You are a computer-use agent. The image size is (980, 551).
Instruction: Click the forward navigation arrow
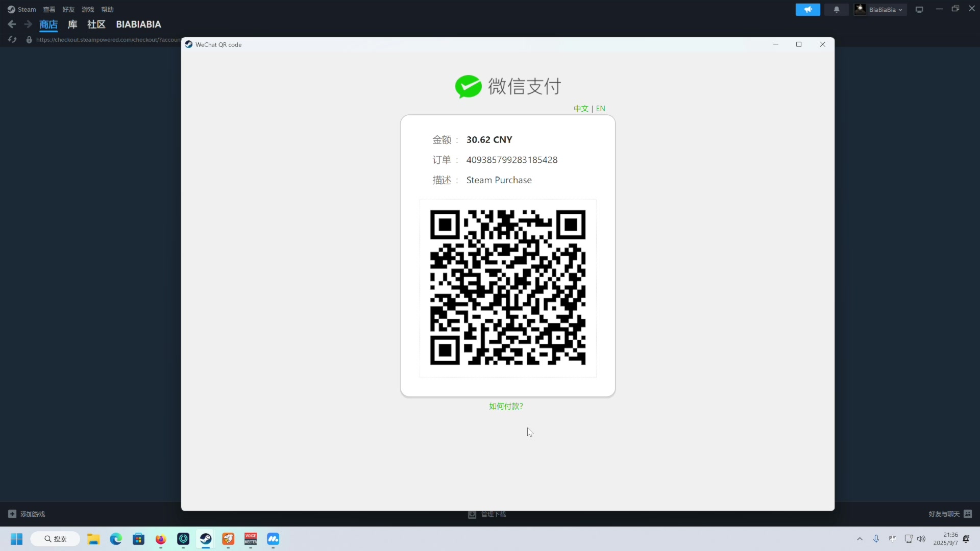(28, 24)
